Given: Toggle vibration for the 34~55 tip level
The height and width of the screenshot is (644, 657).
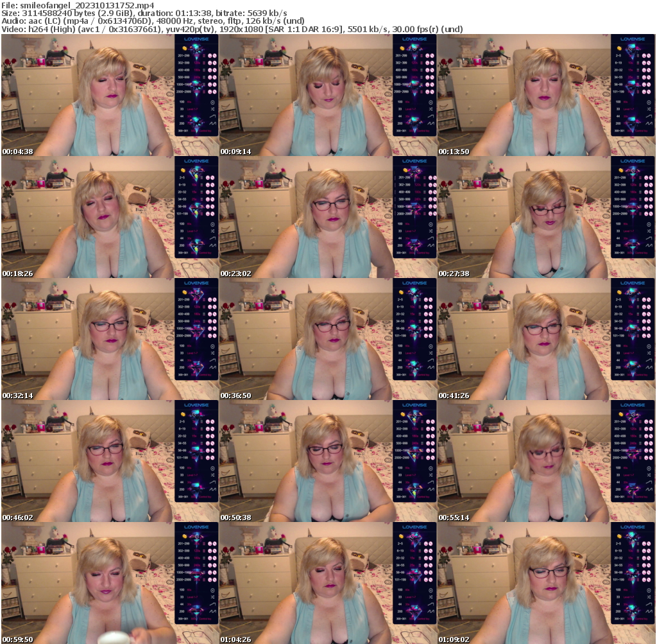Looking at the screenshot, I should point(644,77).
